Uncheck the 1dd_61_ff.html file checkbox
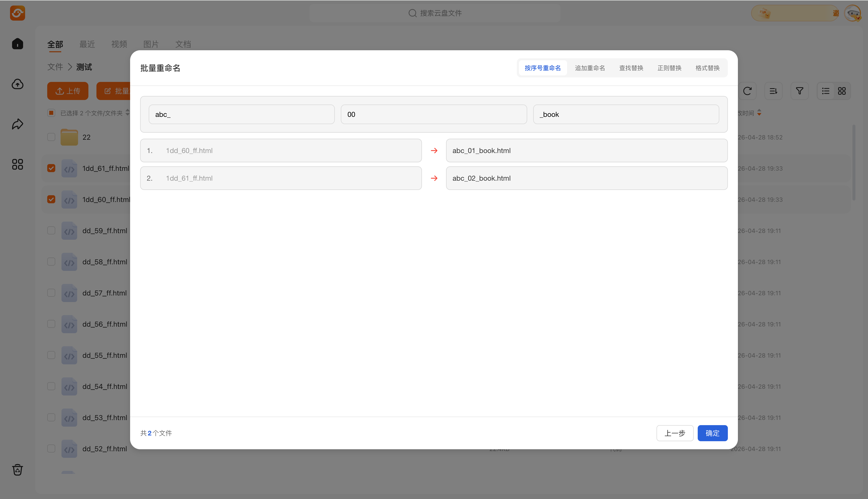 coord(51,168)
